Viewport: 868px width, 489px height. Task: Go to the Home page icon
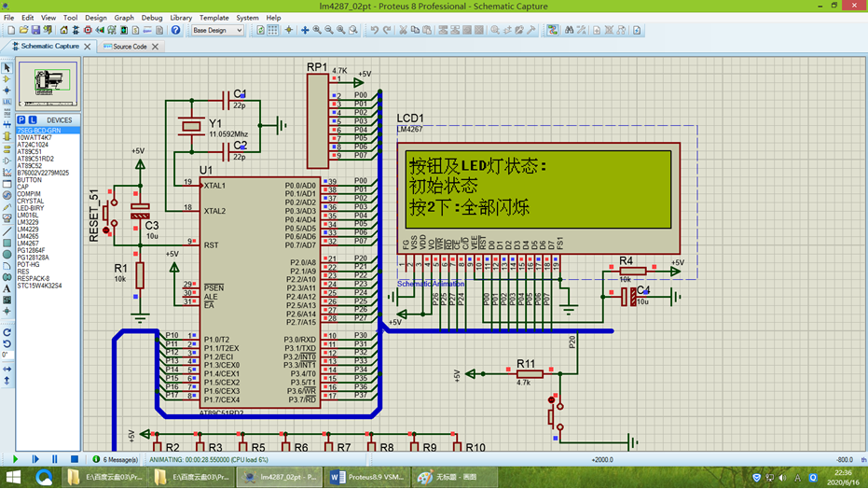(x=63, y=30)
